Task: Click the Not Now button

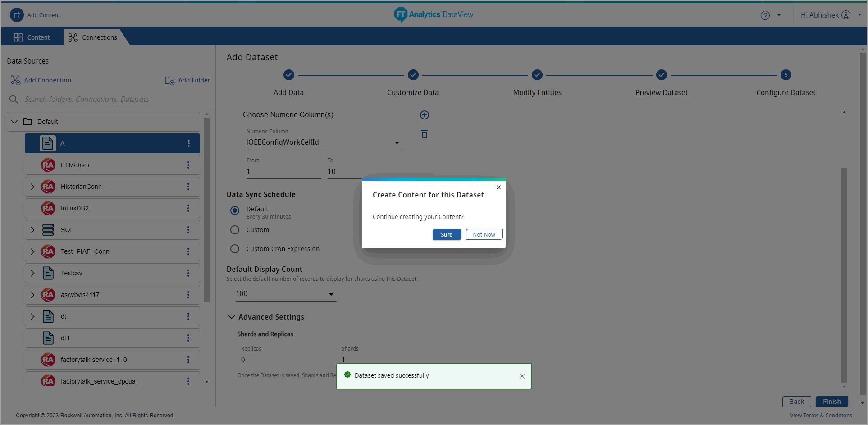Action: click(484, 234)
